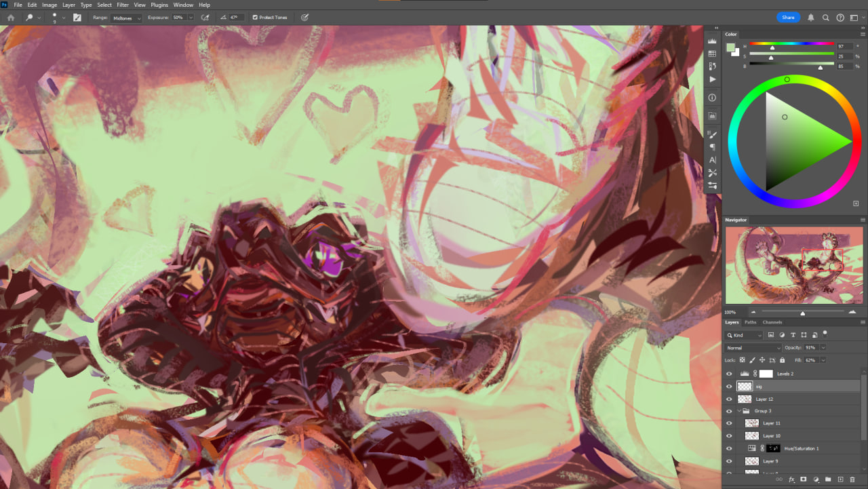Hide the Levels 2 layer
This screenshot has height=489, width=868.
pos(729,374)
